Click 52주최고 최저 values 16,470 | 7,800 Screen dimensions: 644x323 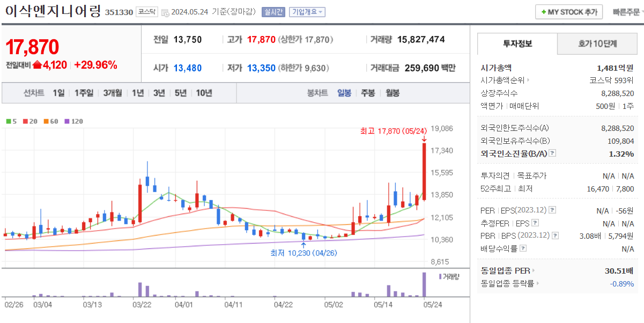[x=611, y=189]
